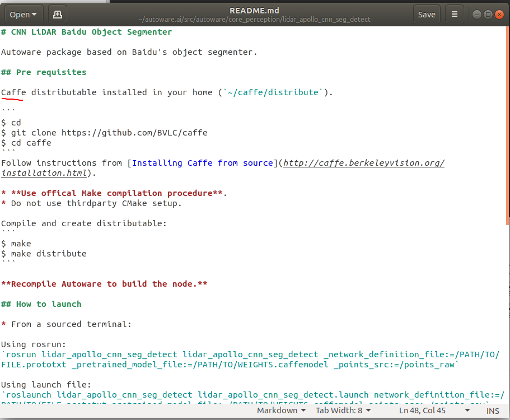510x420 pixels.
Task: Click the 'Using launch file:' line
Action: 46,385
